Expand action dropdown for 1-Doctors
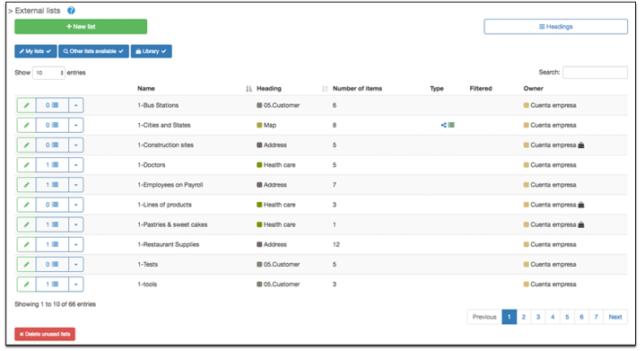Viewport: 644px width, 351px height. click(x=76, y=165)
